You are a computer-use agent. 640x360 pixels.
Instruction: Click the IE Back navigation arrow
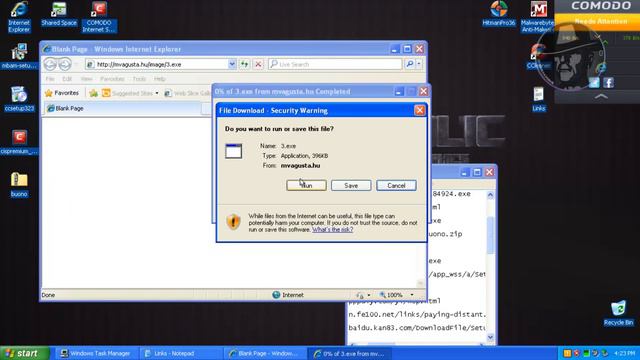point(50,64)
